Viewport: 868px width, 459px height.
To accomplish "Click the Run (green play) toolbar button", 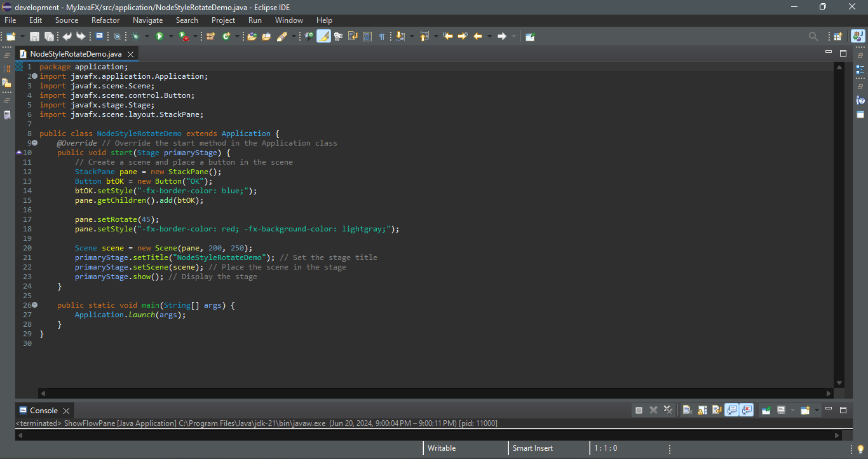I will (159, 36).
